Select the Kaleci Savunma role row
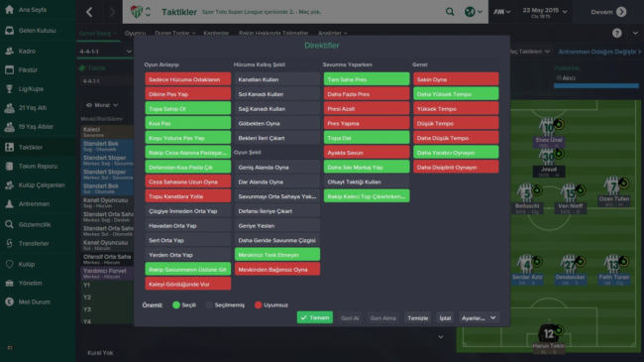 tap(107, 132)
